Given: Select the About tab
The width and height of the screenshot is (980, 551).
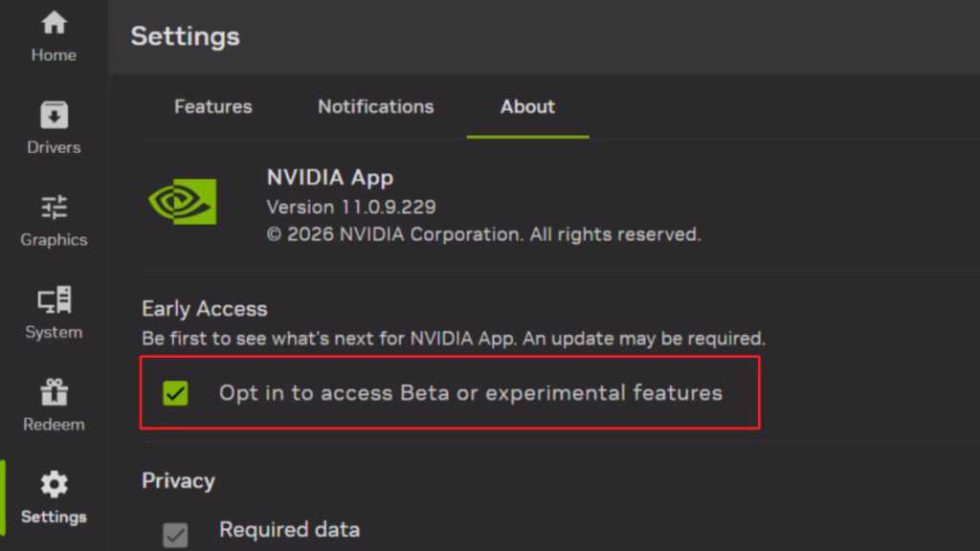Looking at the screenshot, I should [x=527, y=107].
